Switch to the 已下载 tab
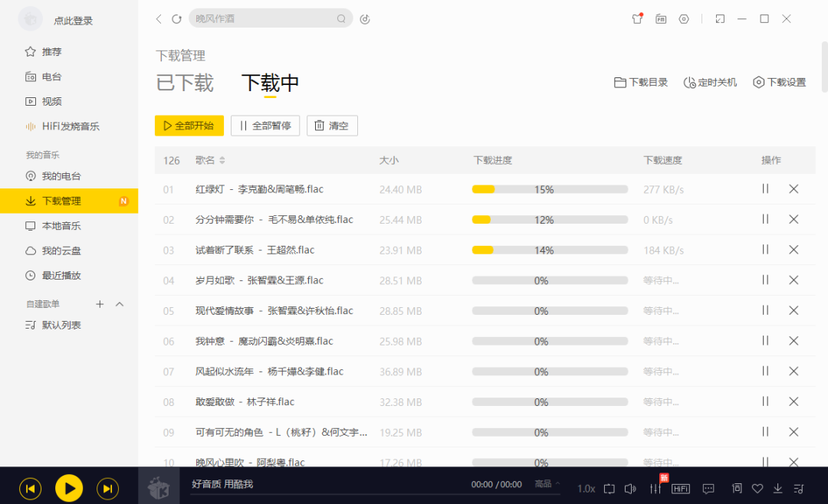 [x=184, y=84]
